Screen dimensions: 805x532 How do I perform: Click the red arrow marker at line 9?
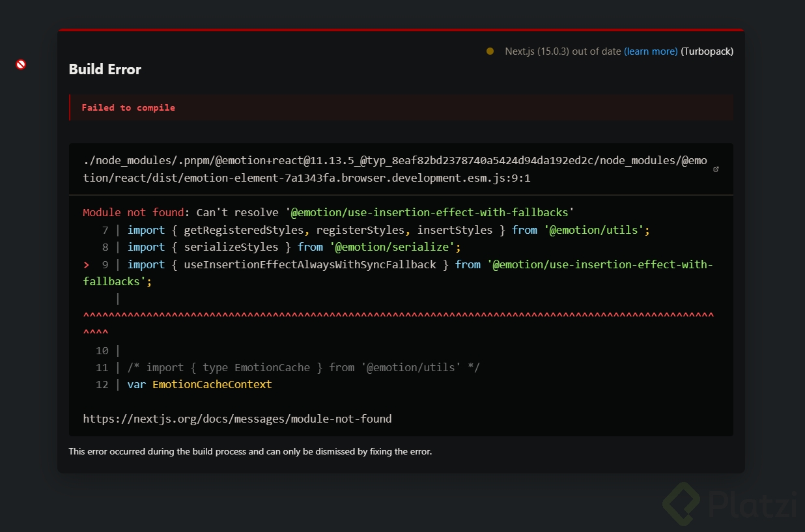[86, 264]
